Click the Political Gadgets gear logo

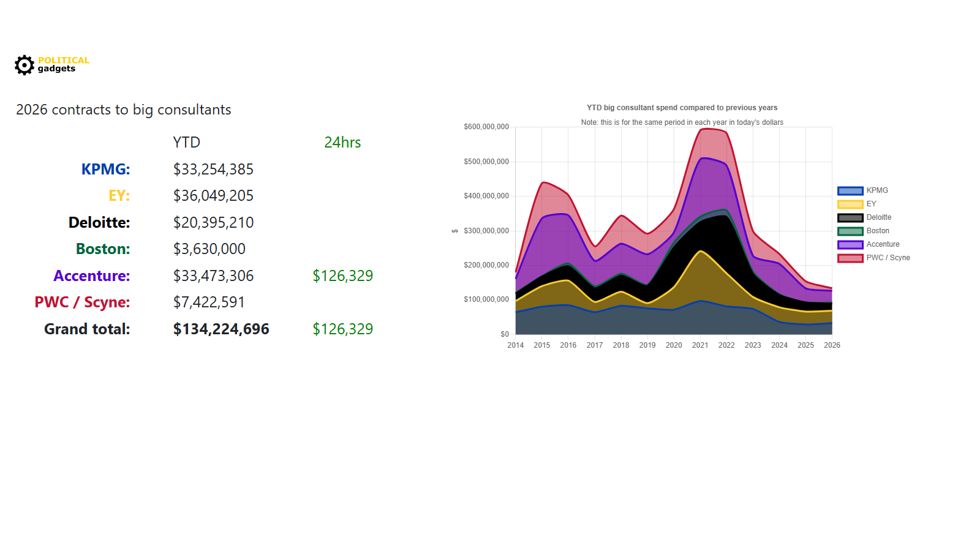coord(24,65)
